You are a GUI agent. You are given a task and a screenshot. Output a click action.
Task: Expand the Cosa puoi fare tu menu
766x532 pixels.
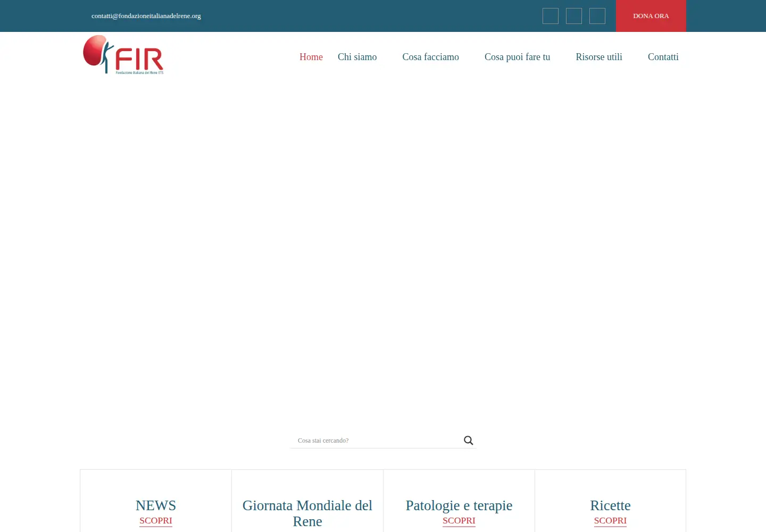pos(518,57)
